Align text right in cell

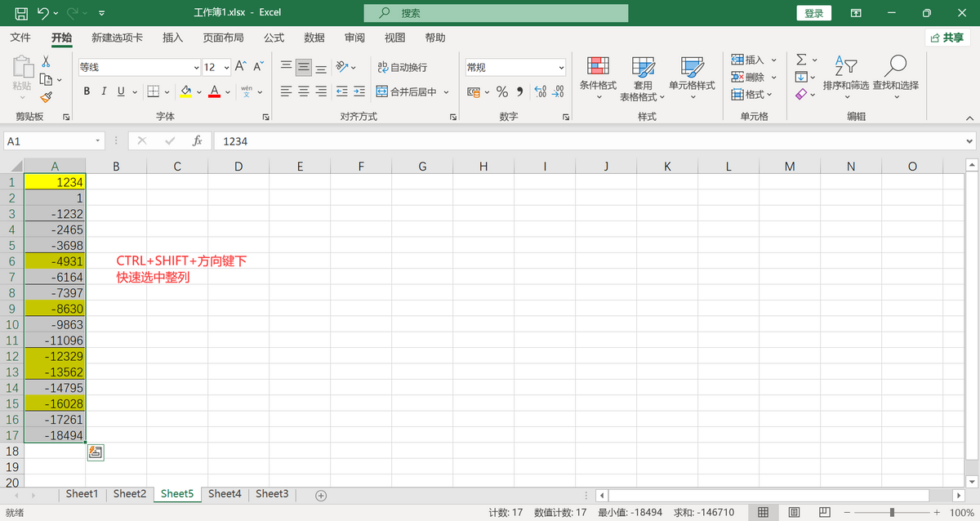[321, 91]
